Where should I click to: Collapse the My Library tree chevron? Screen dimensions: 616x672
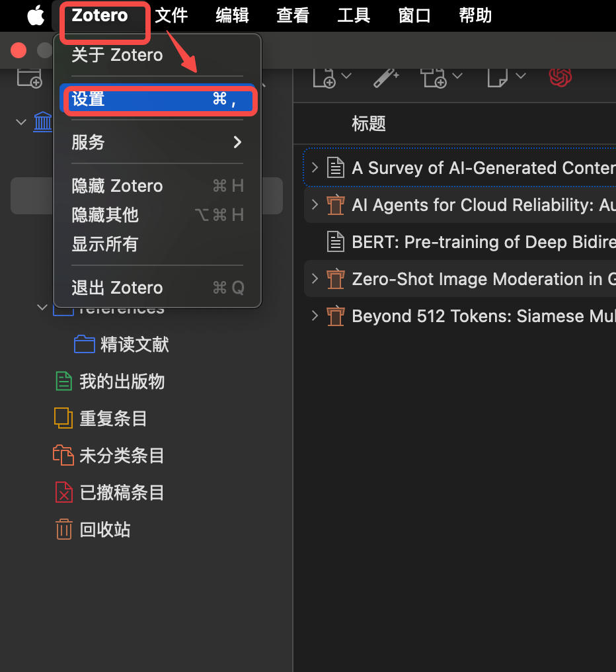(x=20, y=122)
